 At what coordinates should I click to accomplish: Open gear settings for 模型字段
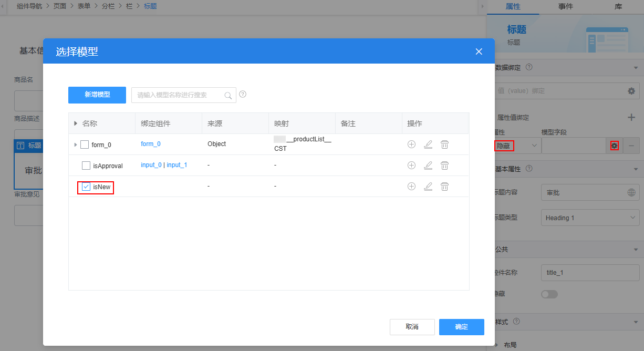(x=614, y=146)
